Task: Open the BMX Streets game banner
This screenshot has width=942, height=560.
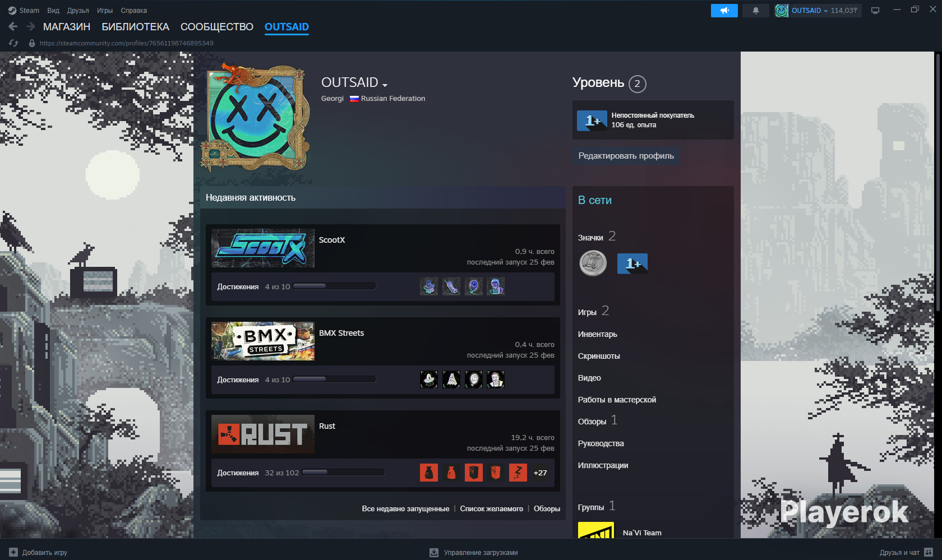Action: pos(263,341)
